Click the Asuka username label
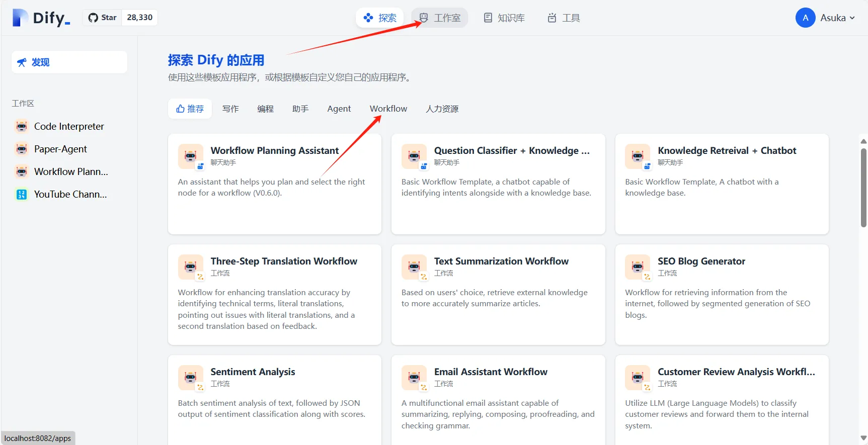This screenshot has width=868, height=445. click(x=833, y=18)
